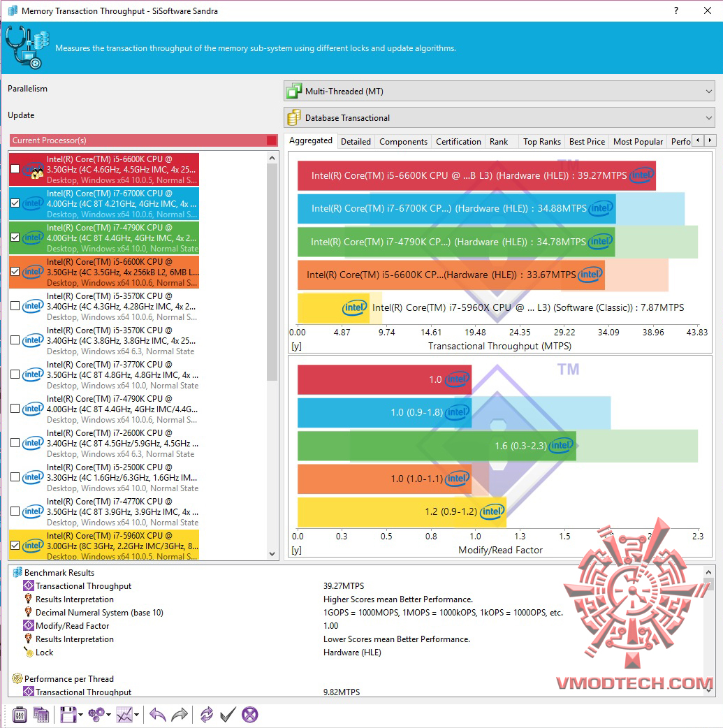
Task: Click the processor list scroll-up arrow
Action: 272,158
